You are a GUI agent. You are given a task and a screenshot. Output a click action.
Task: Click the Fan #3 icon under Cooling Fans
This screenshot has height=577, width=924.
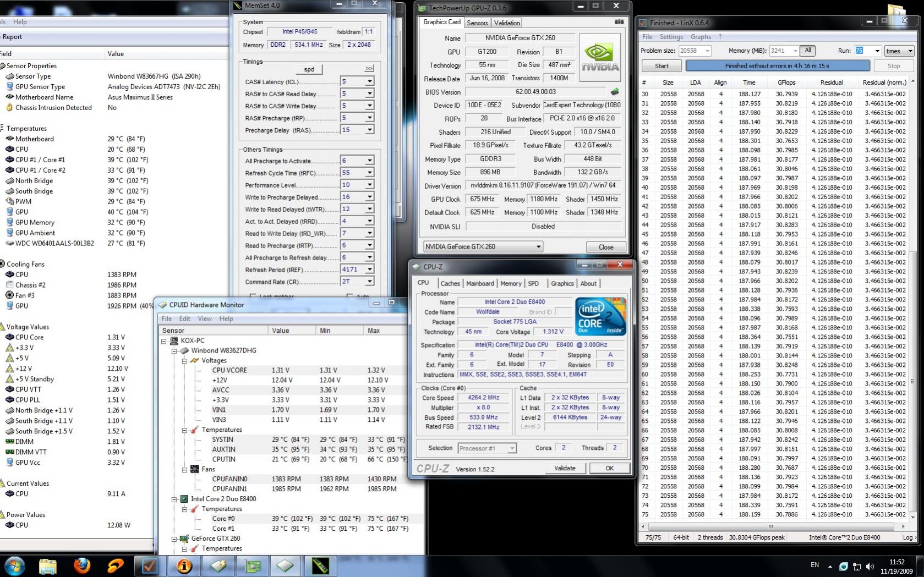[x=9, y=295]
